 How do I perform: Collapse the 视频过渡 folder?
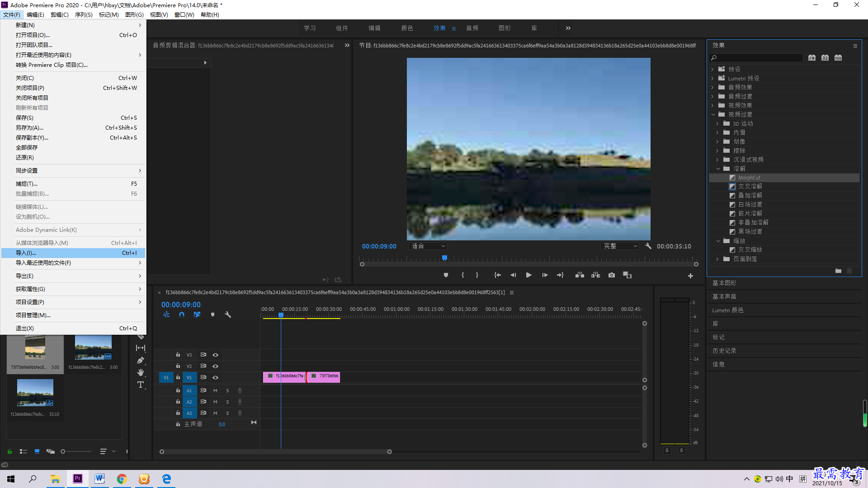tap(713, 114)
